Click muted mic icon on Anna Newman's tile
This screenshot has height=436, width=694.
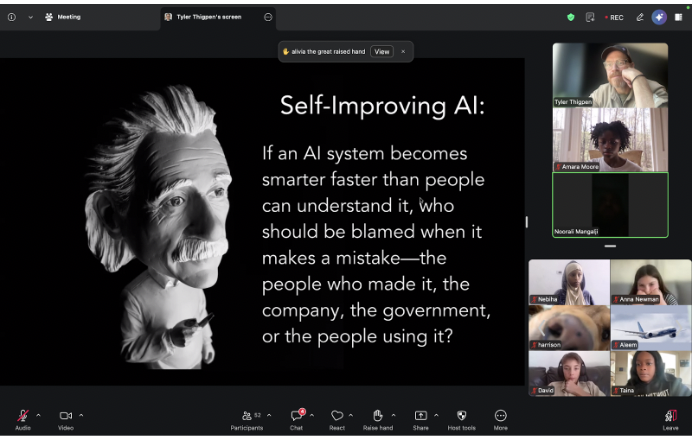(616, 300)
